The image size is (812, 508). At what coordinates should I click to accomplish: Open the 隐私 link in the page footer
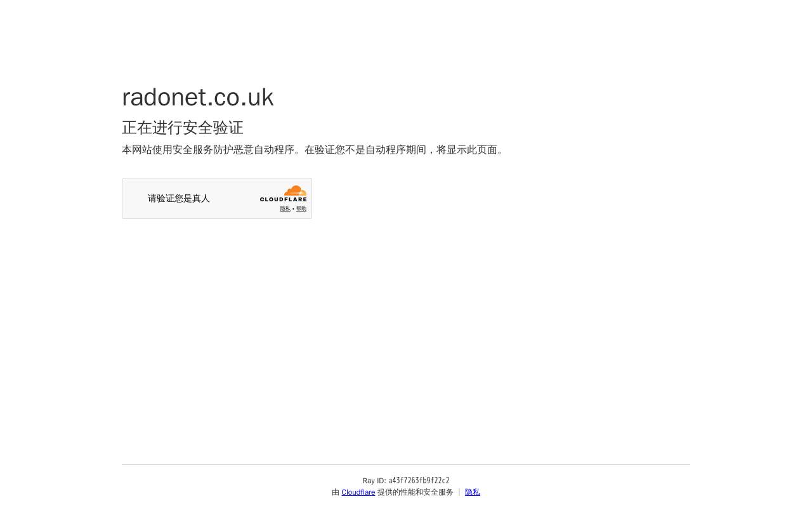473,492
